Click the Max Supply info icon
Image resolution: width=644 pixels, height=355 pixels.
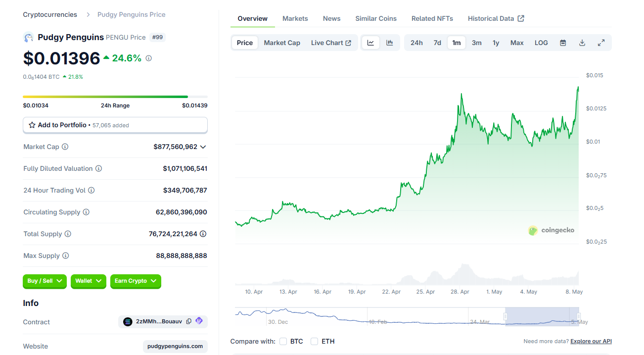tap(65, 255)
